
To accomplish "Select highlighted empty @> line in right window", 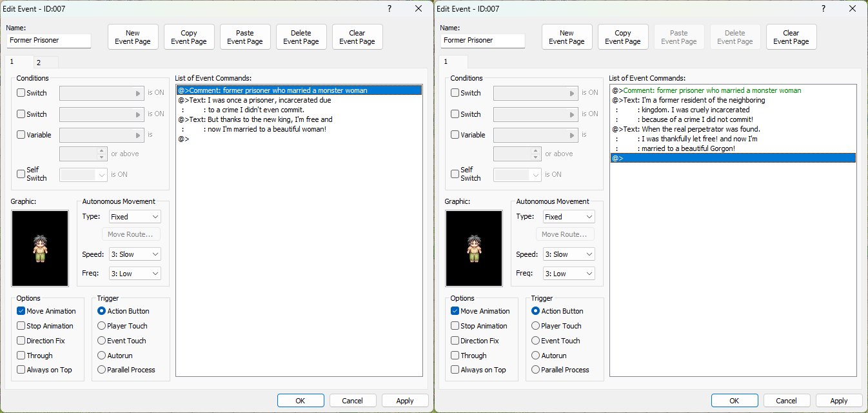I will 733,158.
